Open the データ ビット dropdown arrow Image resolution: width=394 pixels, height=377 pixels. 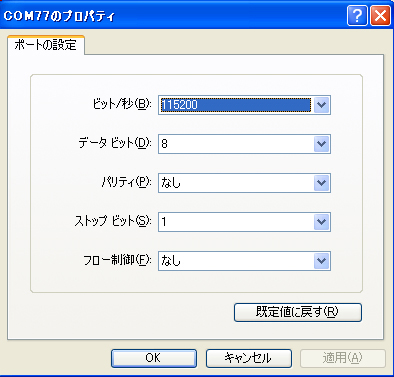321,144
